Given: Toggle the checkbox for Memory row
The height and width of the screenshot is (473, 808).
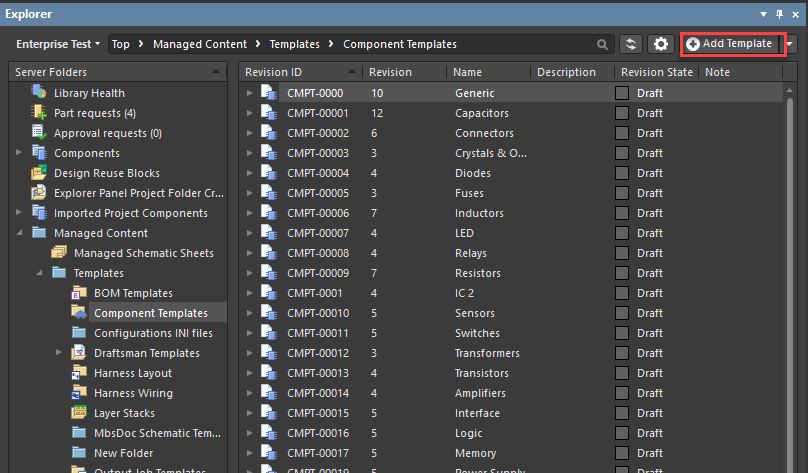Looking at the screenshot, I should [622, 453].
